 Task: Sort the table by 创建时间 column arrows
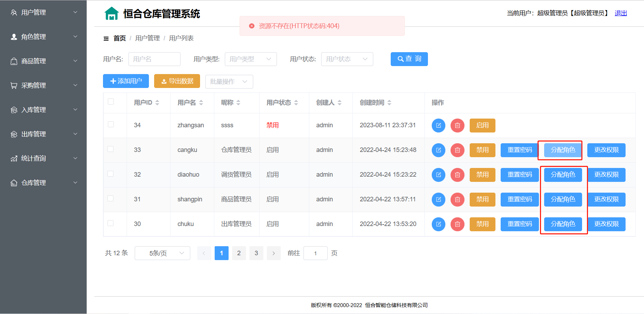pyautogui.click(x=389, y=103)
